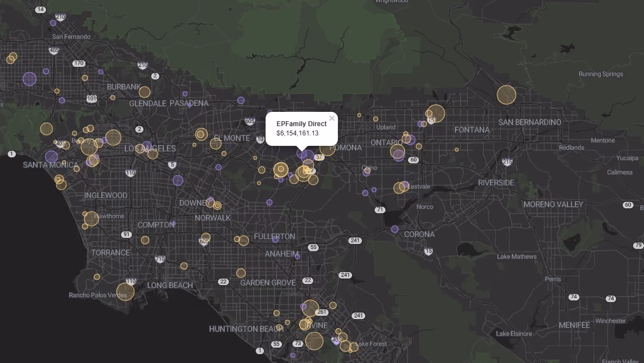Click the '$6,154,161.13' amount in popup
The image size is (644, 363).
point(297,133)
